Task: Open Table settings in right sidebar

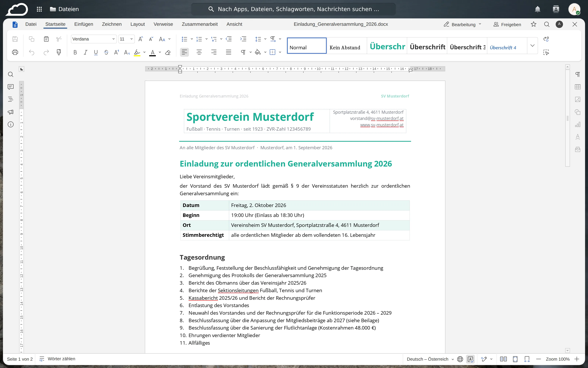Action: pyautogui.click(x=578, y=87)
